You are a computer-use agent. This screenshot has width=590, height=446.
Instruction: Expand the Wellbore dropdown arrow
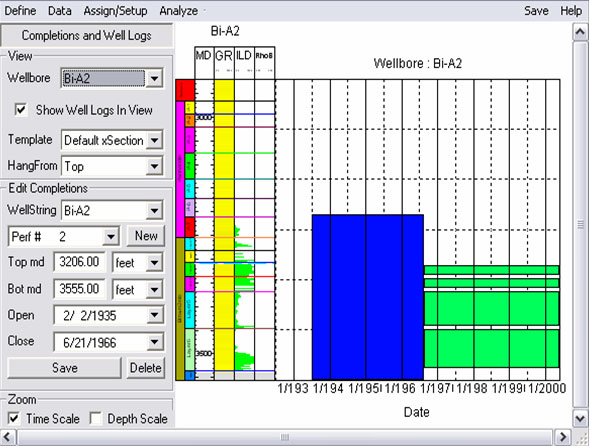154,78
